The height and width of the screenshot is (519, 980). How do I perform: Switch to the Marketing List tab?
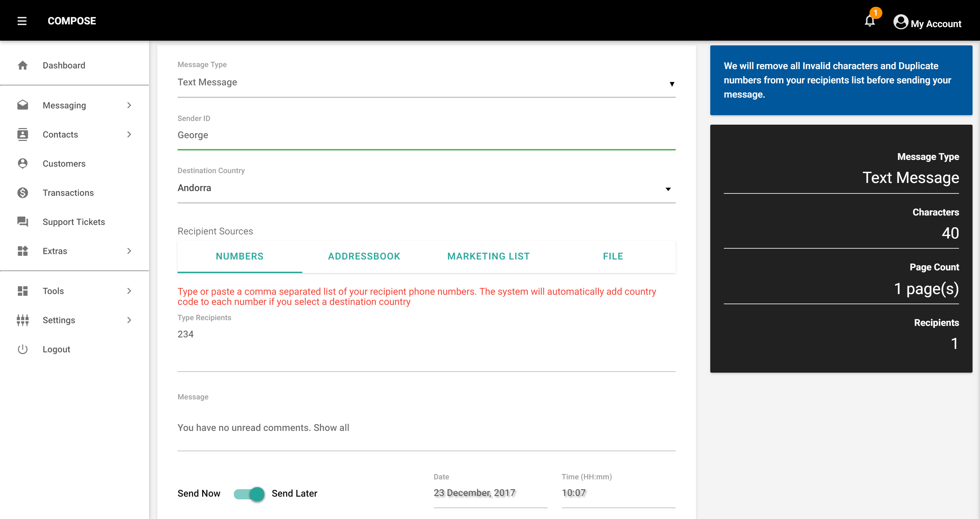[489, 256]
